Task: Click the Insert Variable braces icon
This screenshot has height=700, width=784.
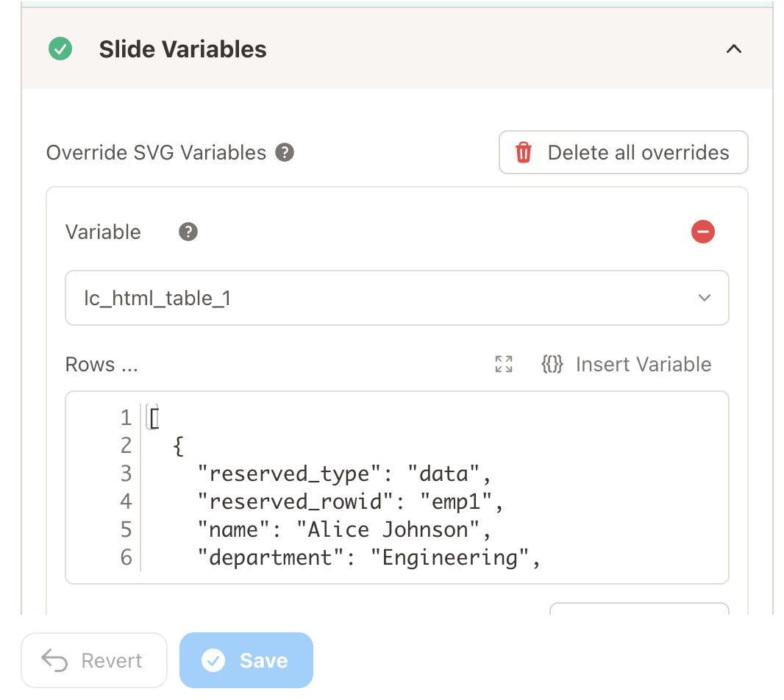Action: tap(552, 364)
